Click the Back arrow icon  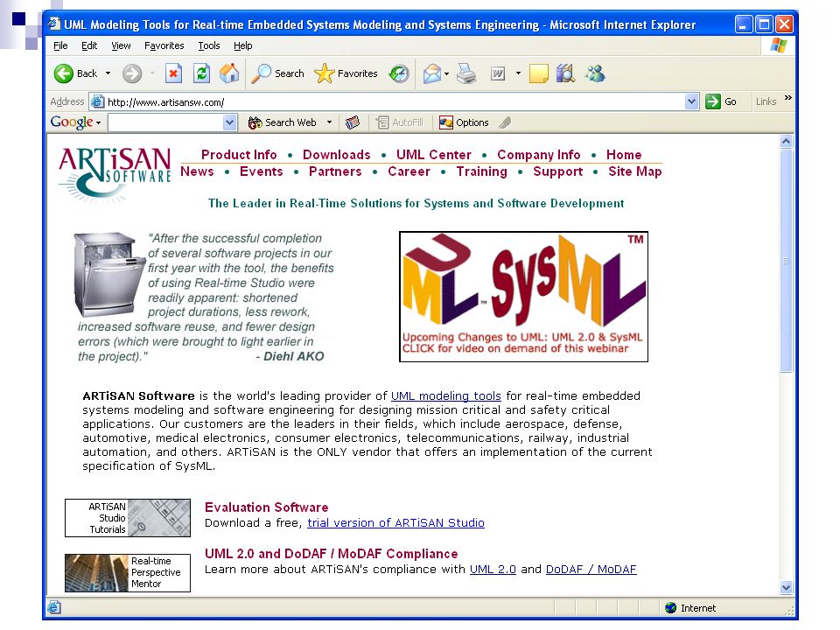point(63,73)
